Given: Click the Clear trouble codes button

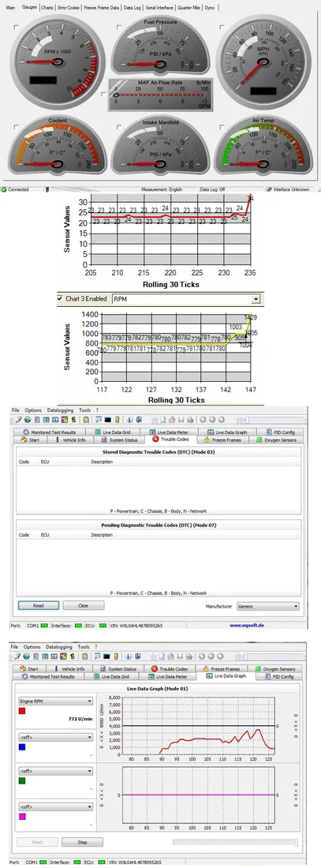Looking at the screenshot, I should [x=83, y=605].
